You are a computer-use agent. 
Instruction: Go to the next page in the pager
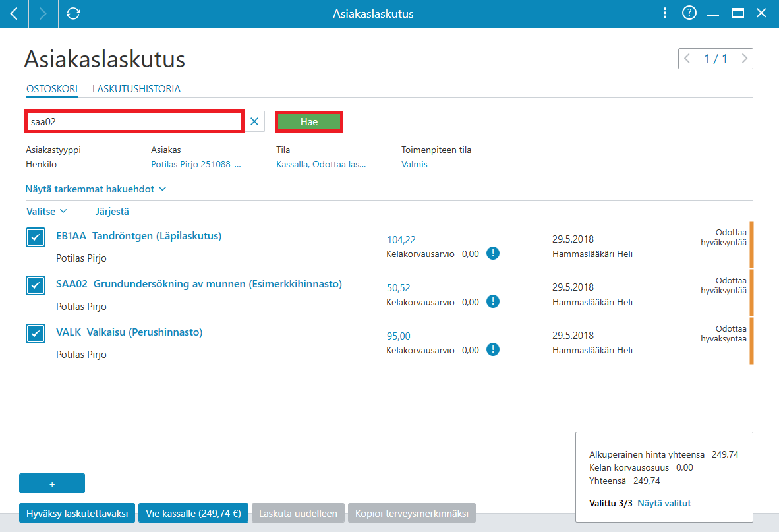pyautogui.click(x=744, y=59)
